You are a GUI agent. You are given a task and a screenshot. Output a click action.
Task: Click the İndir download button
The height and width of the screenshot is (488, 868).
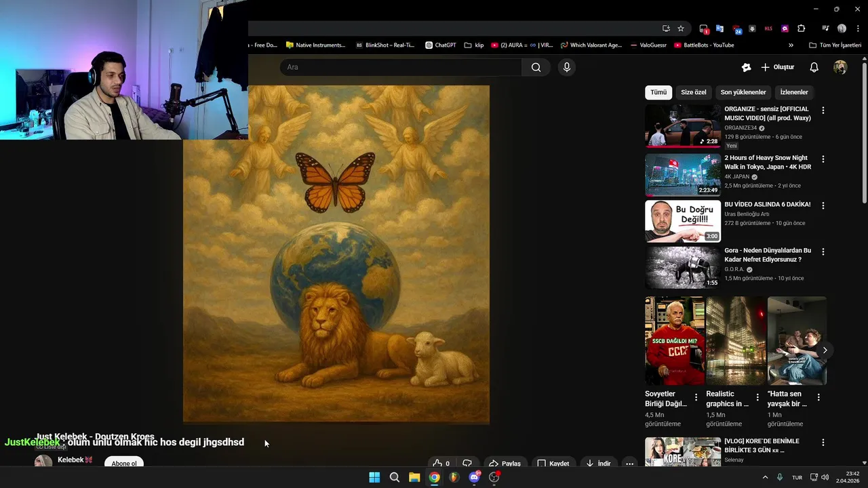(599, 464)
